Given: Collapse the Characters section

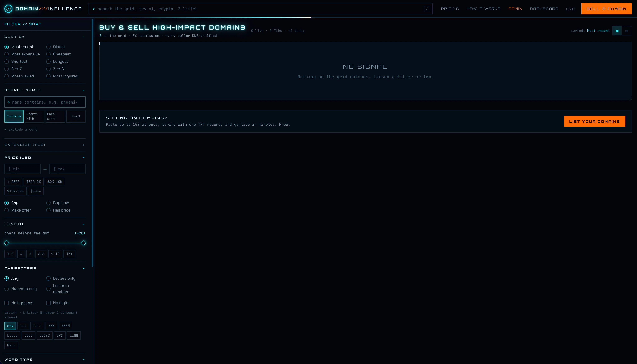Looking at the screenshot, I should (x=83, y=269).
